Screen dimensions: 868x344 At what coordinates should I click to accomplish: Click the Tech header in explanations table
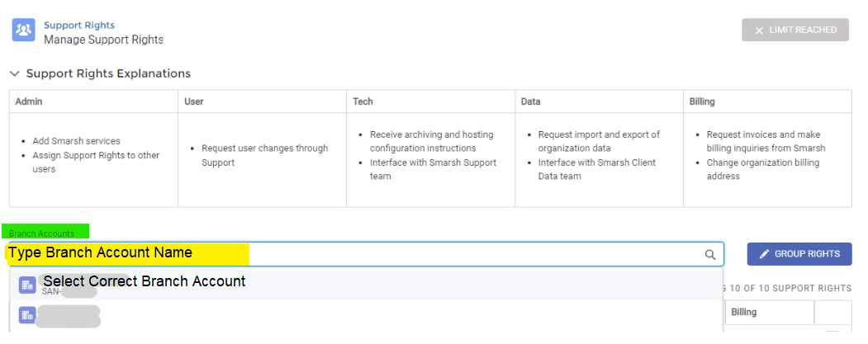coord(363,101)
